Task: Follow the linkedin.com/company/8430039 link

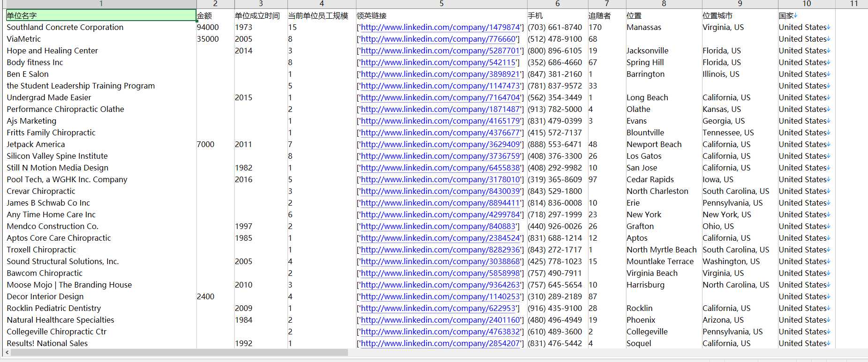Action: tap(440, 191)
